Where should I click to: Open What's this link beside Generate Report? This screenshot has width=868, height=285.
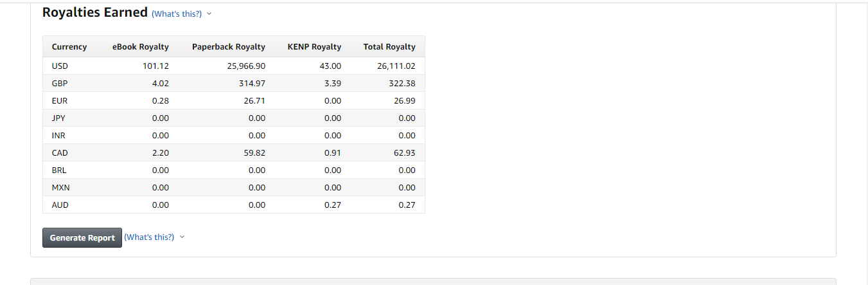[x=149, y=237]
